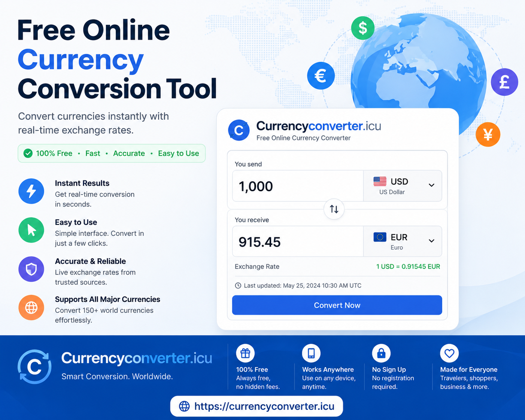Click the 'Supports All Major Currencies' heading
This screenshot has width=525, height=420.
click(x=107, y=299)
